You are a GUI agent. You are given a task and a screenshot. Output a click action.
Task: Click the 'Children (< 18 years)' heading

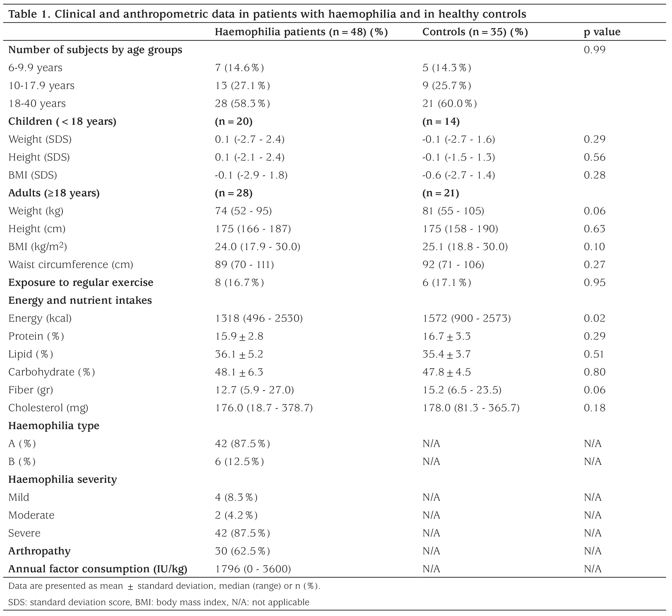[x=62, y=122]
